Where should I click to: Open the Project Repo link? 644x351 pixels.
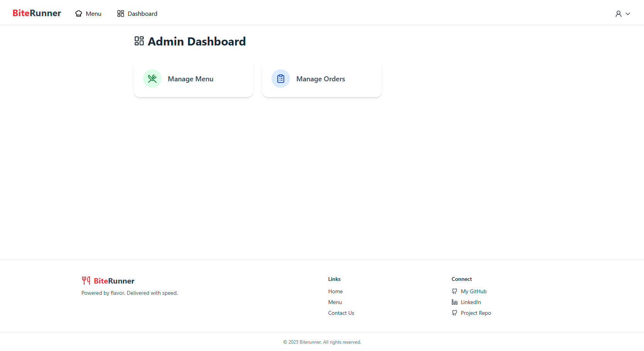[x=476, y=313]
